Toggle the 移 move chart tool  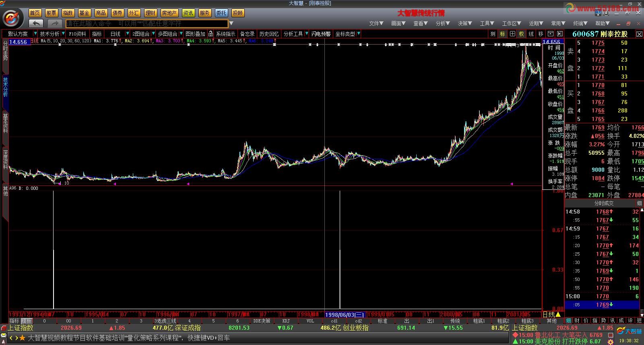pos(541,34)
